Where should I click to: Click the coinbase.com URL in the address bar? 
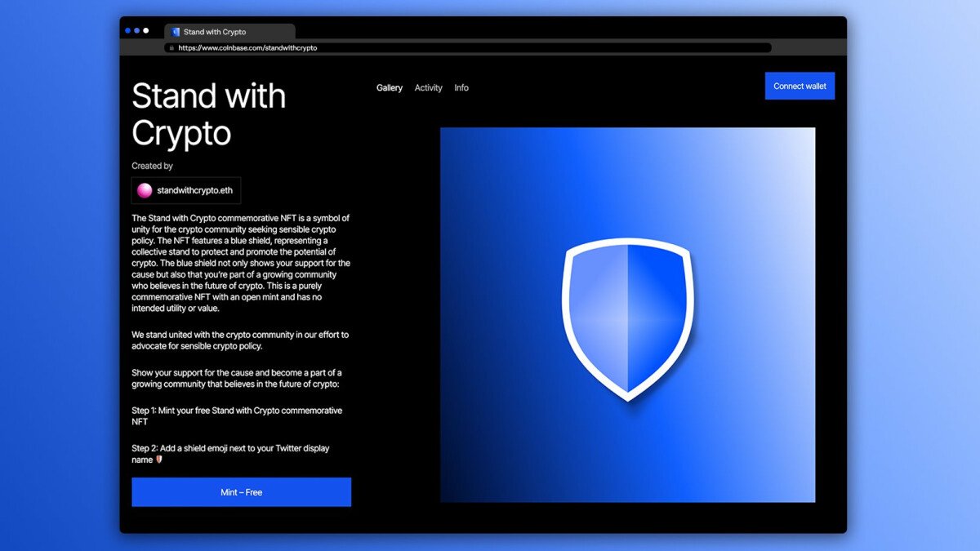click(x=247, y=48)
